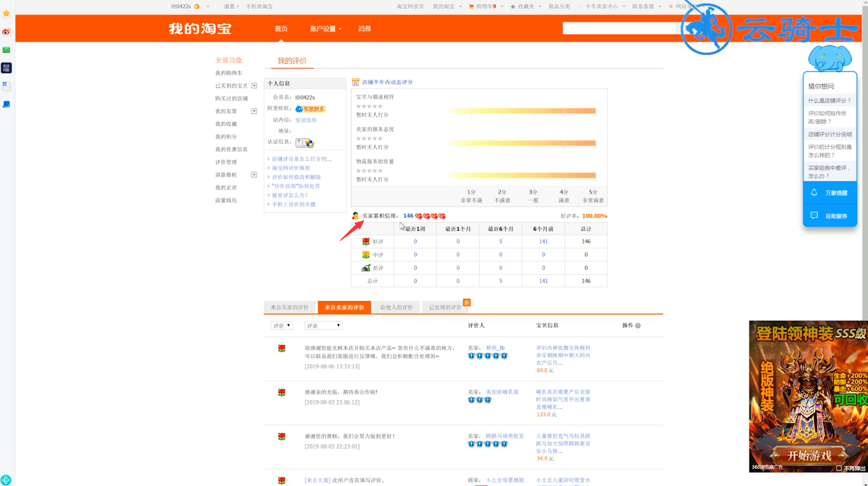
Task: Click the shopping cart icon in top bar
Action: click(471, 7)
